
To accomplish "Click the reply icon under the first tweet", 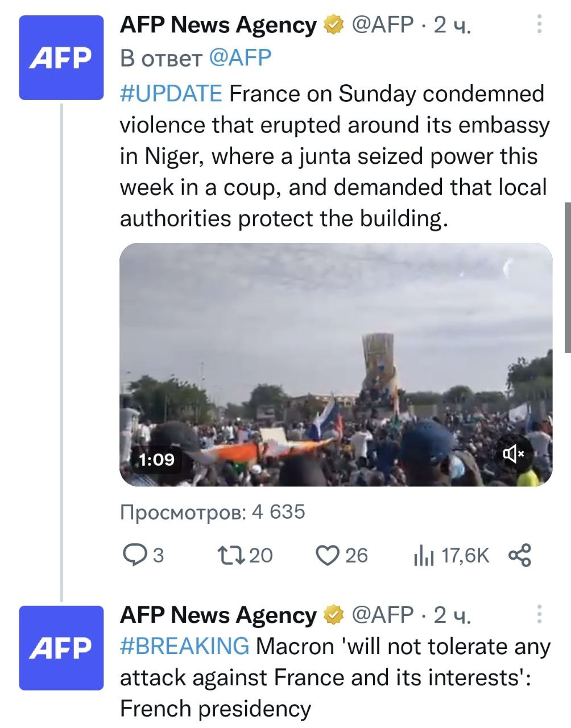I will pos(135,555).
